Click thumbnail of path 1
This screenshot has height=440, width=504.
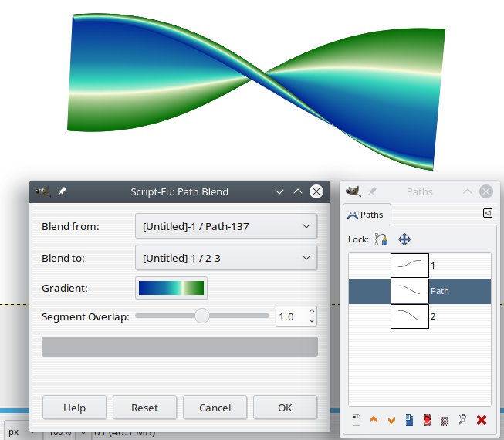410,266
